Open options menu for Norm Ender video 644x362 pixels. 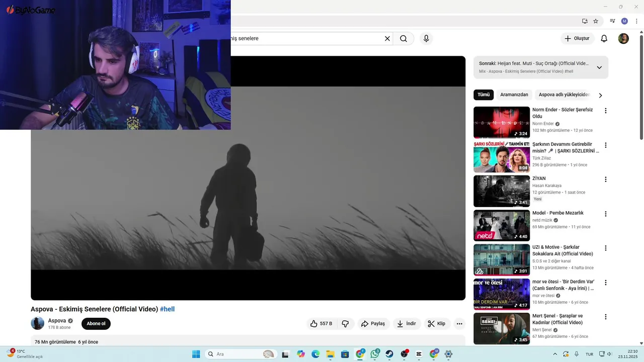coord(606,111)
